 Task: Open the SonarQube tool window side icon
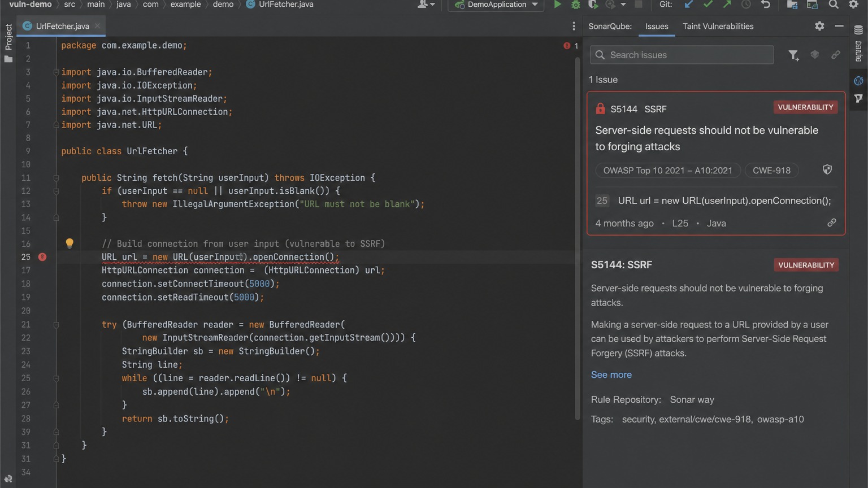[x=858, y=81]
